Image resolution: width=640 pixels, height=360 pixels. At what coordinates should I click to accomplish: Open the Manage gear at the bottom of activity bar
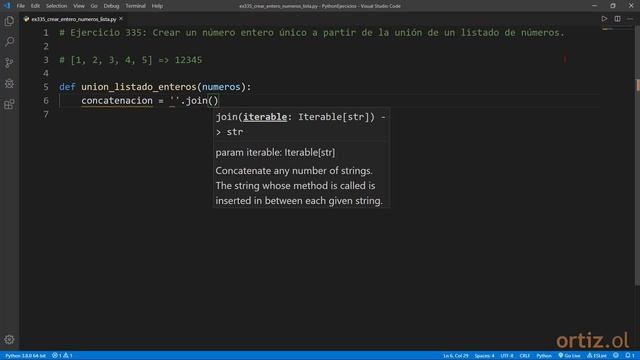point(9,339)
